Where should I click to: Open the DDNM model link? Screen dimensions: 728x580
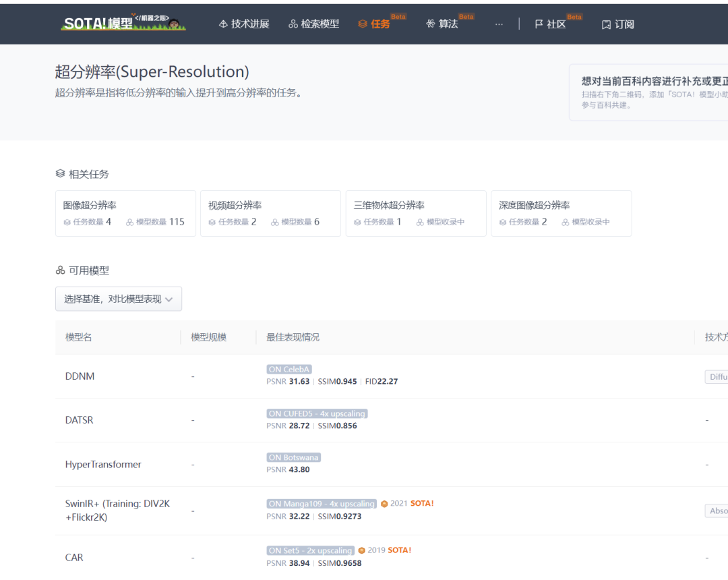80,376
